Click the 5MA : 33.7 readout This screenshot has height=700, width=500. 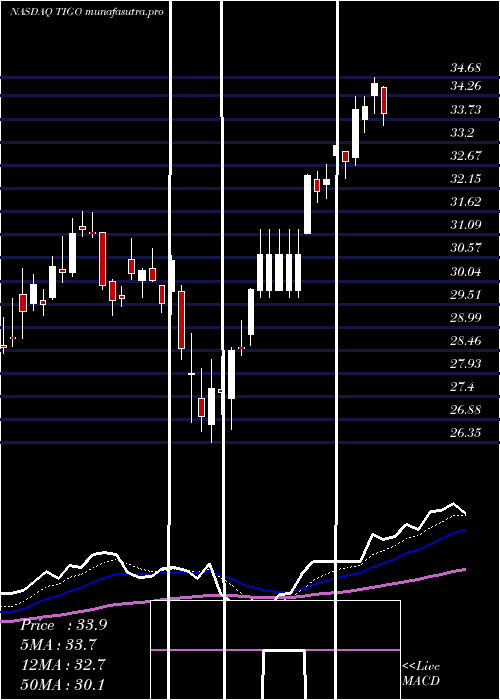[58, 645]
